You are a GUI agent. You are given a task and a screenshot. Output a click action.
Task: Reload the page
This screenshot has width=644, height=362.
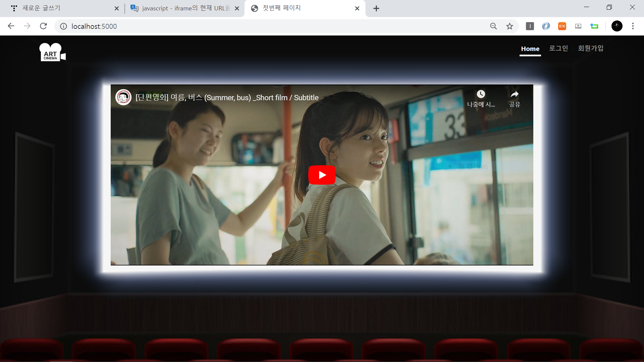43,26
